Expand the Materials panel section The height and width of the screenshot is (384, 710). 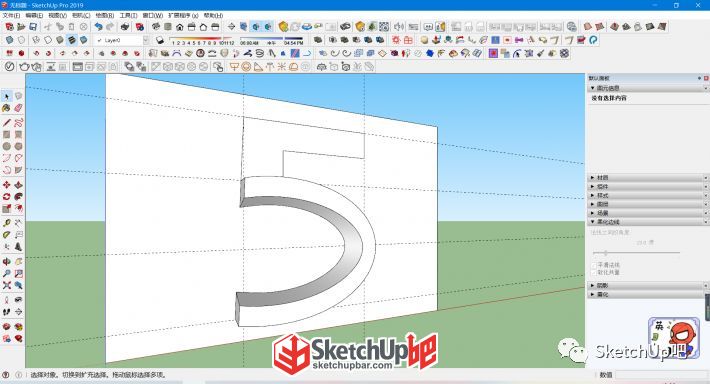click(x=648, y=178)
